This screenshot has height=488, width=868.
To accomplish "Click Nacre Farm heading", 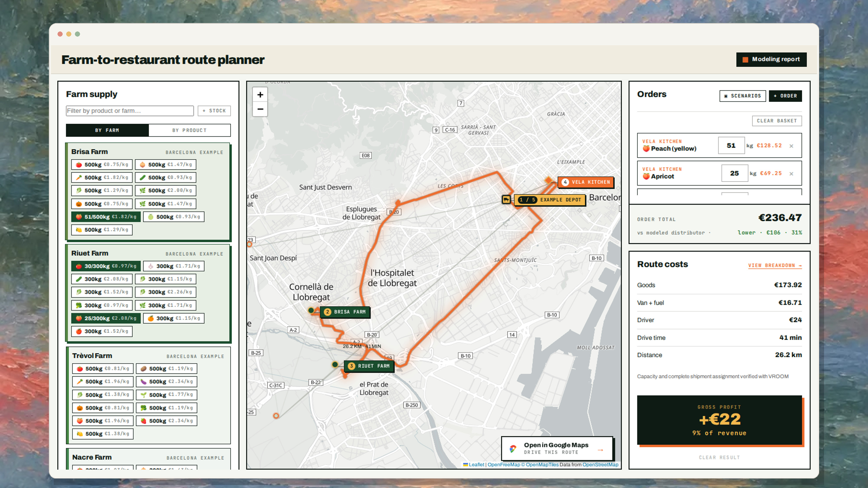I will (92, 457).
